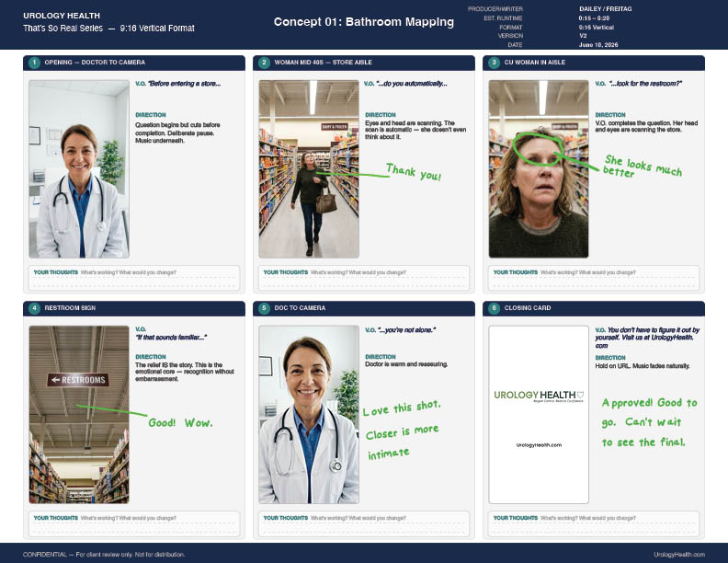Open the doctor thumbnail in Opening panel
Viewport: 728px width, 563px height.
coord(79,169)
